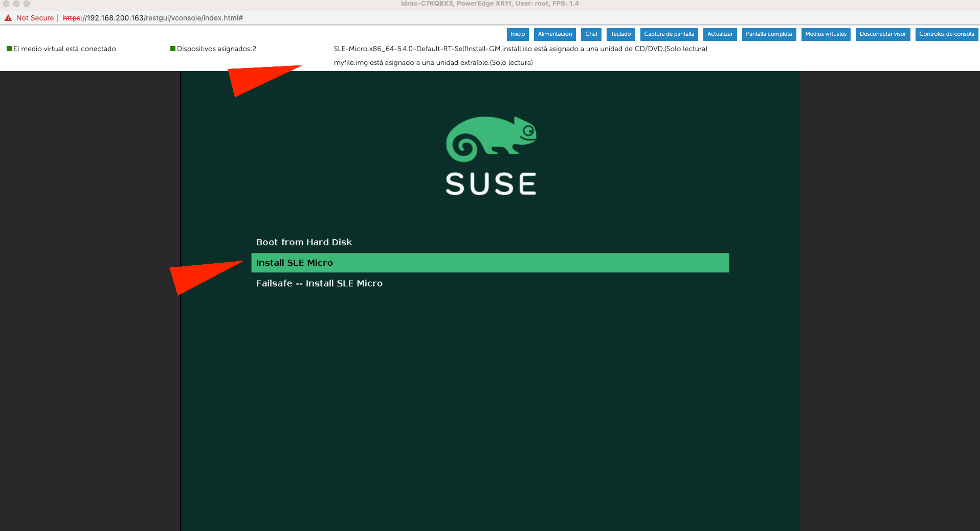
Task: Click the URL address field
Action: pos(152,18)
